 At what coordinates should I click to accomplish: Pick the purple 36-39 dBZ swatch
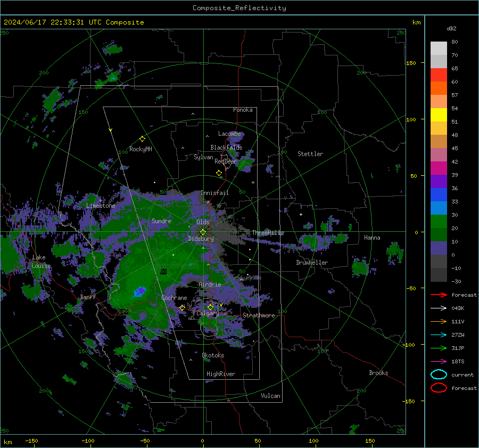439,182
